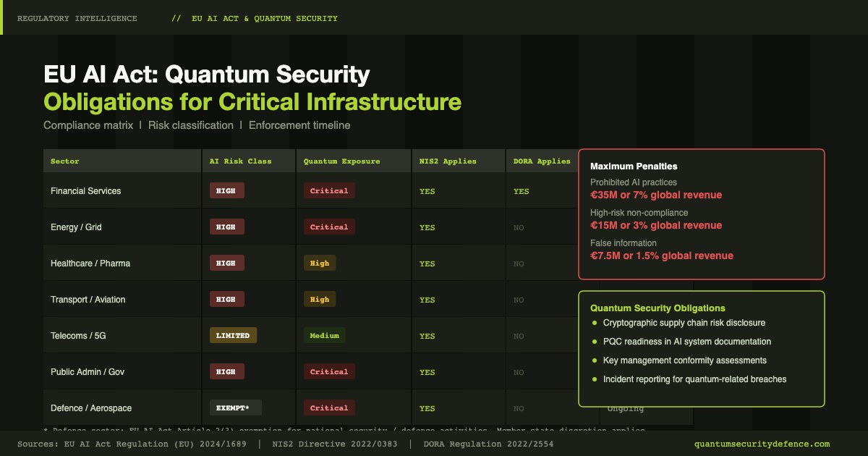Screen dimensions: 868x456
Task: Click the HIGH badge in Energy / Grid row
Action: point(226,227)
